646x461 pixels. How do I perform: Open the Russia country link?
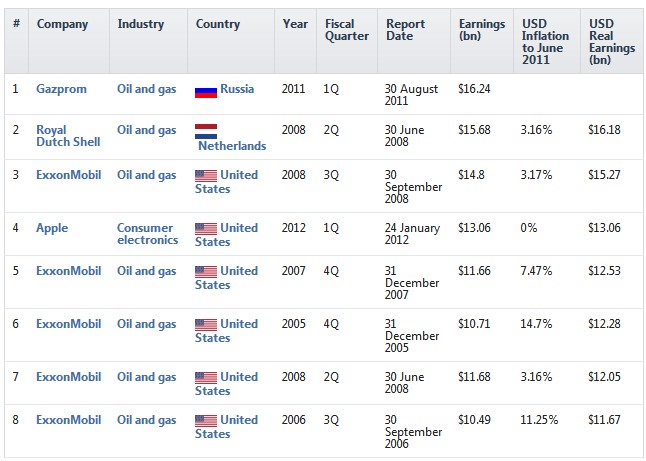[x=237, y=89]
